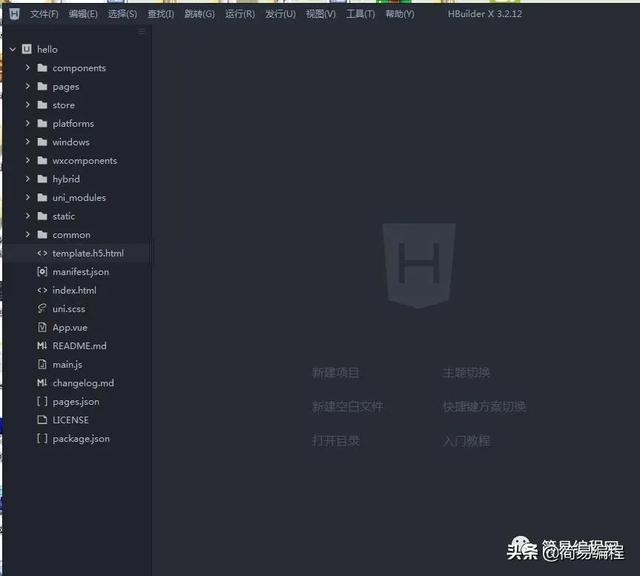Screen dimensions: 640x576
Task: Select the template.h5.html file name
Action: pos(88,253)
